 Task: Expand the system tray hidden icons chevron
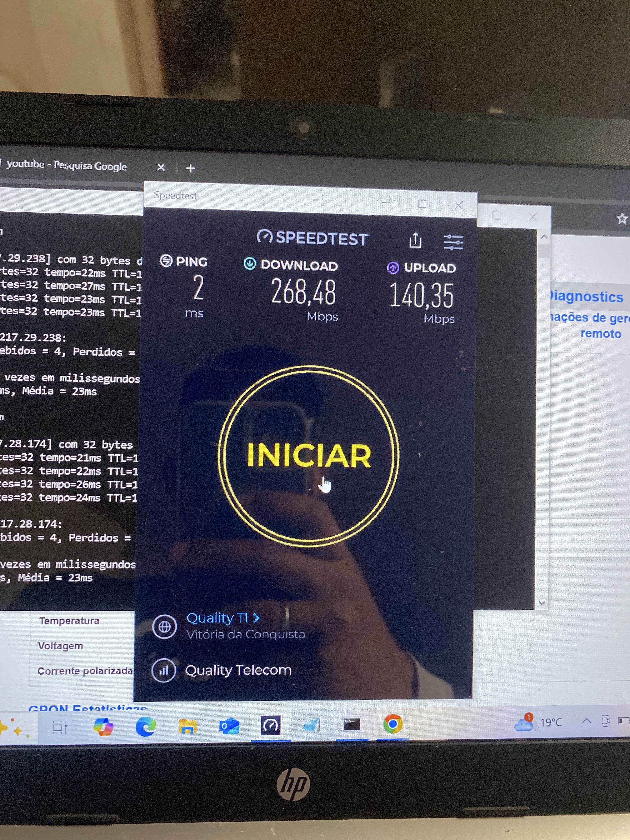586,721
